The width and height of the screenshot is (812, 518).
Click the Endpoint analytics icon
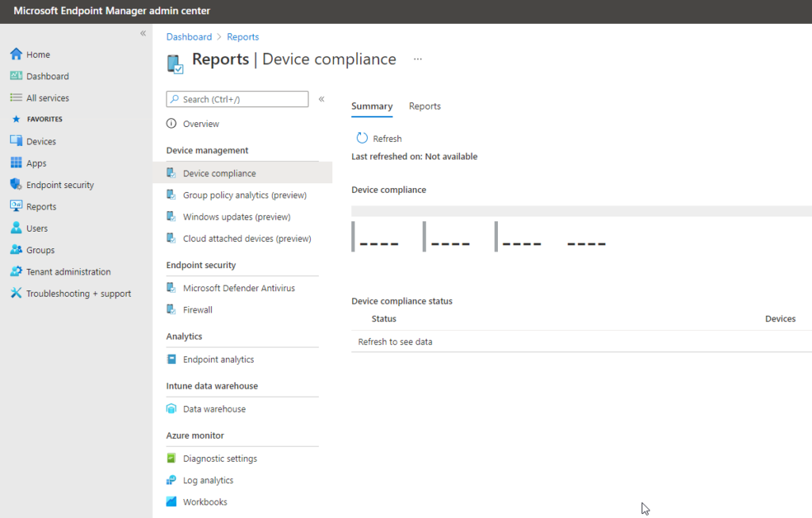171,359
